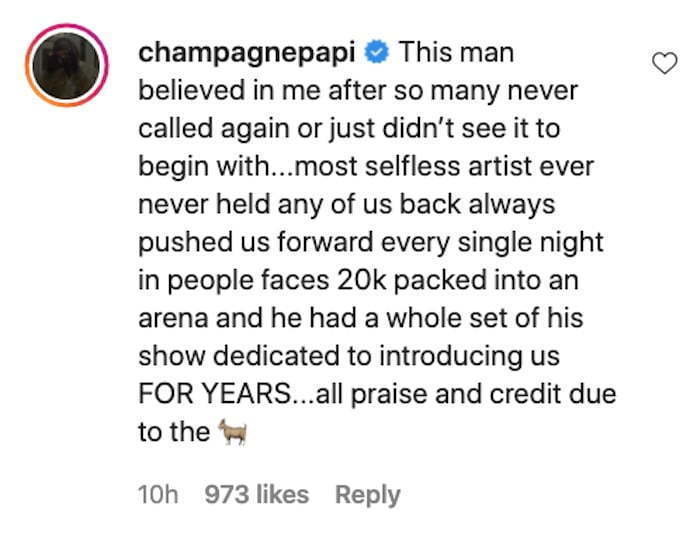Click "to the" before the goat emoji
The image size is (700, 537).
point(174,432)
